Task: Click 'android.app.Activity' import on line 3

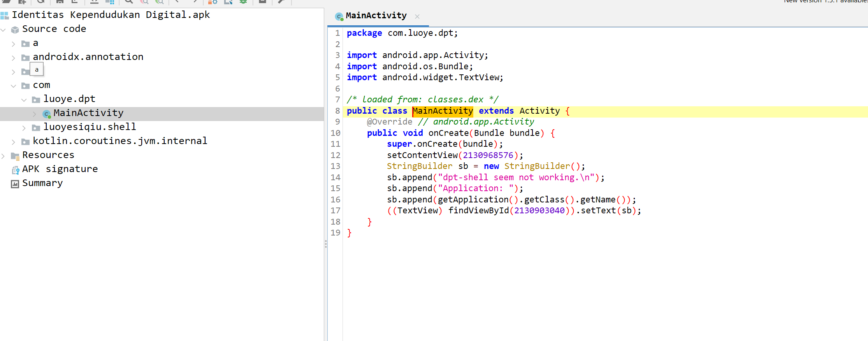Action: (x=432, y=55)
